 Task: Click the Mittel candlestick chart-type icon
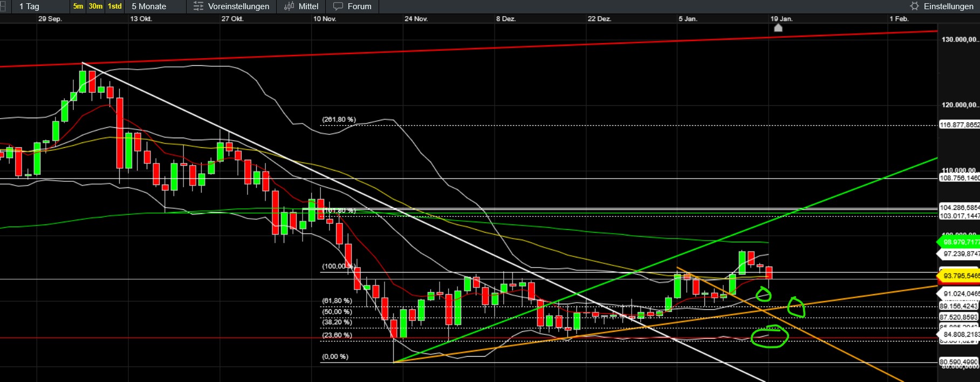pos(289,6)
